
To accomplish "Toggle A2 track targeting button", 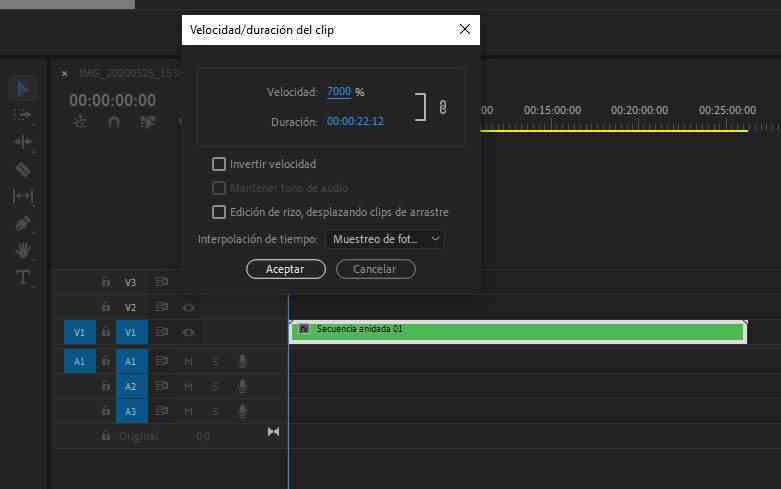I will click(131, 386).
